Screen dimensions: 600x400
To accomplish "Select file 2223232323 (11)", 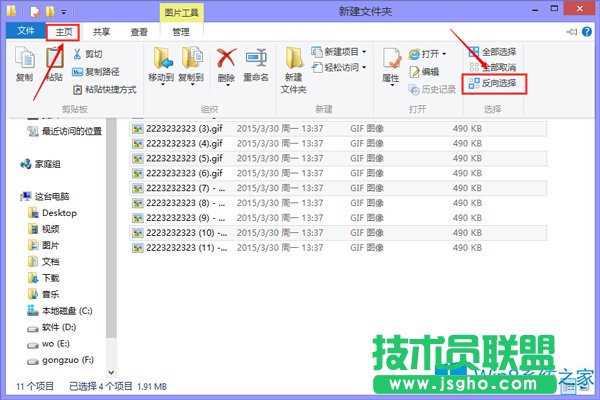I will tap(338, 248).
